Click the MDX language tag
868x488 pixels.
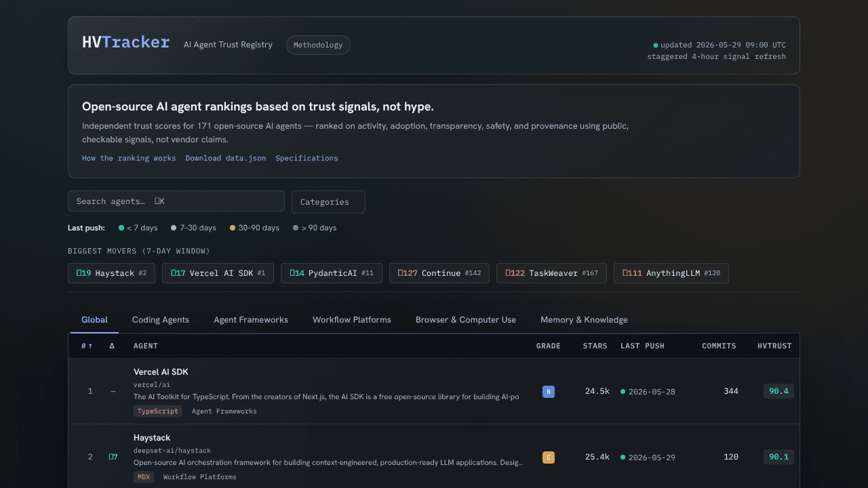[144, 476]
